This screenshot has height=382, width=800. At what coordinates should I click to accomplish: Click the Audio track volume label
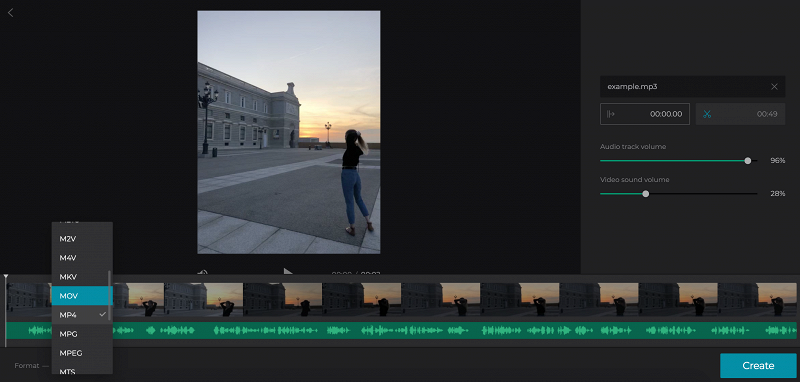tap(633, 147)
